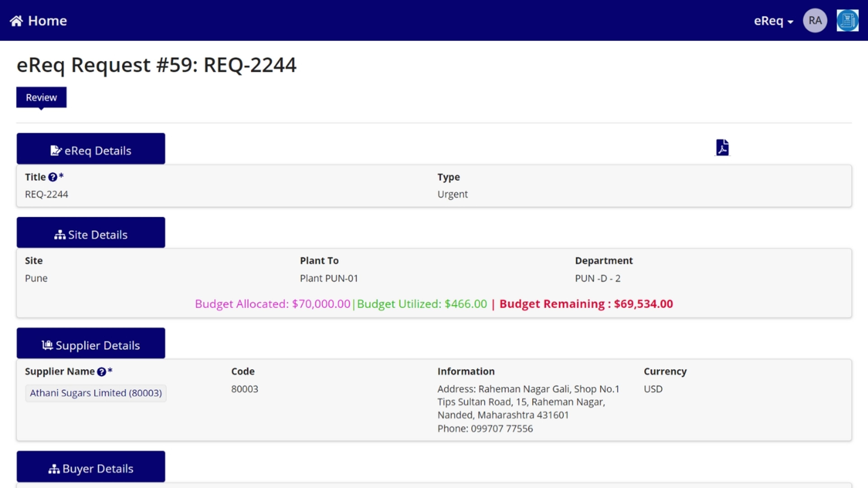
Task: Click Budget Remaining : $69,534.00 text
Action: click(586, 304)
